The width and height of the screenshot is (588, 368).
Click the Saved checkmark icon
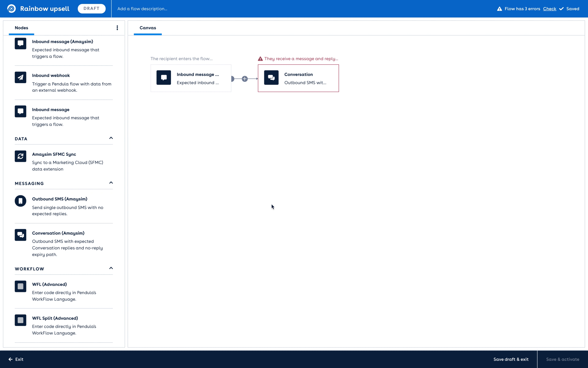tap(561, 9)
